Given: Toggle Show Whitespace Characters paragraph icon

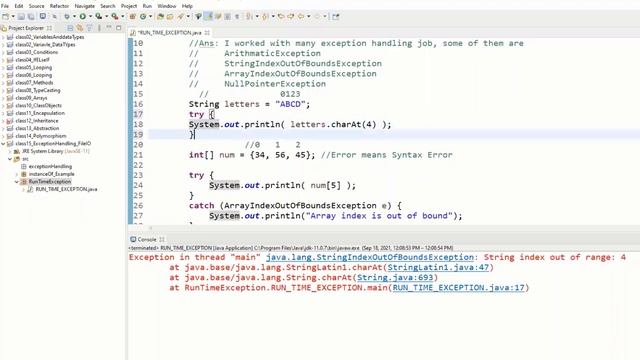Looking at the screenshot, I should point(237,16).
